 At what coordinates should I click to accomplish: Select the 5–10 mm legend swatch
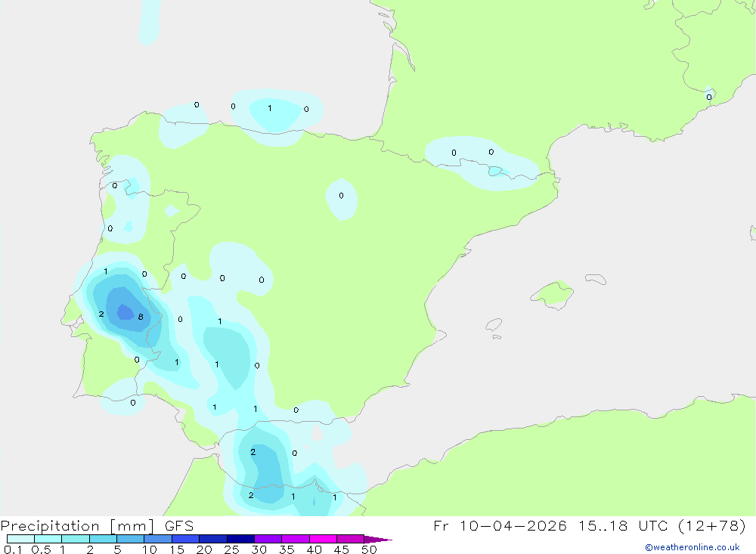coord(131,539)
